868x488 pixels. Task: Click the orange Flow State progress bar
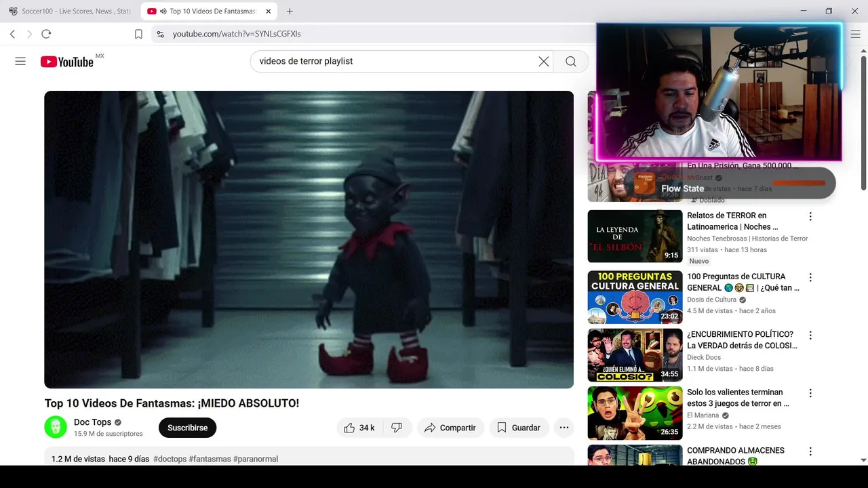pyautogui.click(x=799, y=182)
